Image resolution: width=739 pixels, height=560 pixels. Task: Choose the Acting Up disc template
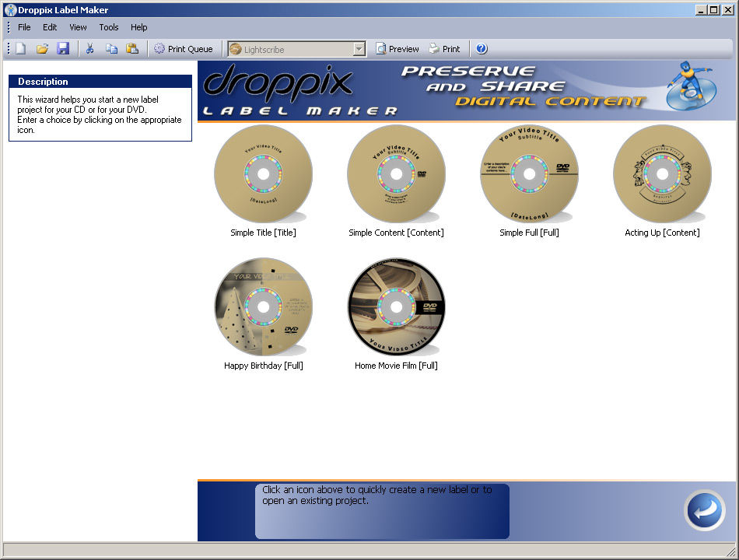pyautogui.click(x=662, y=174)
